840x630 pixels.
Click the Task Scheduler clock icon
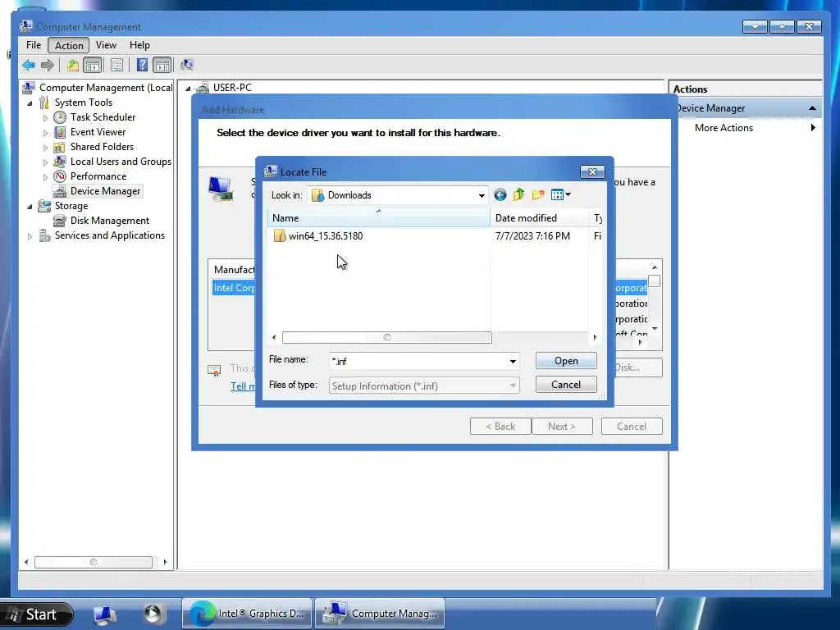click(x=60, y=117)
